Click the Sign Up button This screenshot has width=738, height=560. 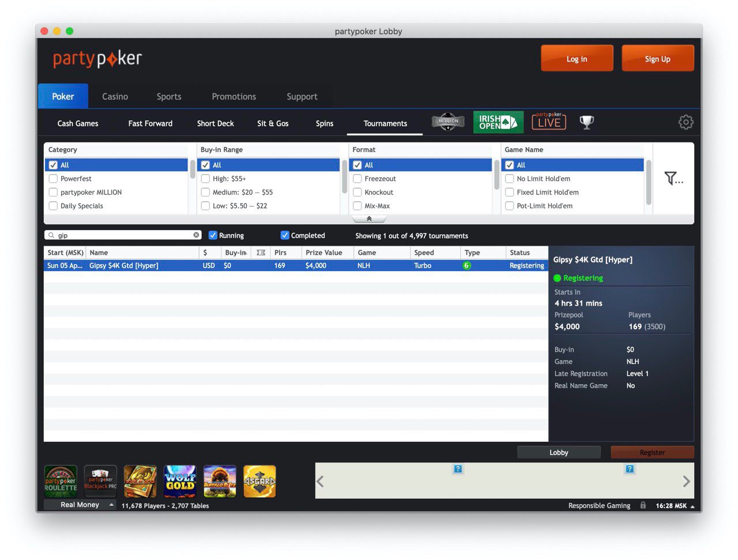pyautogui.click(x=658, y=58)
